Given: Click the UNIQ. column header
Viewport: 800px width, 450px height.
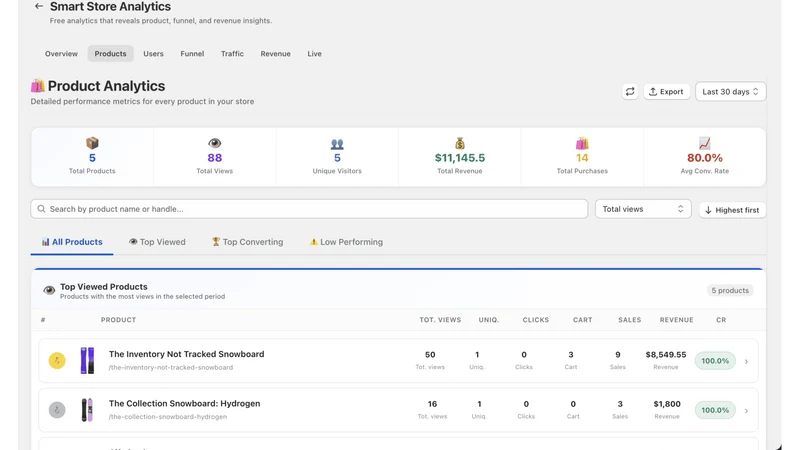Looking at the screenshot, I should point(489,320).
